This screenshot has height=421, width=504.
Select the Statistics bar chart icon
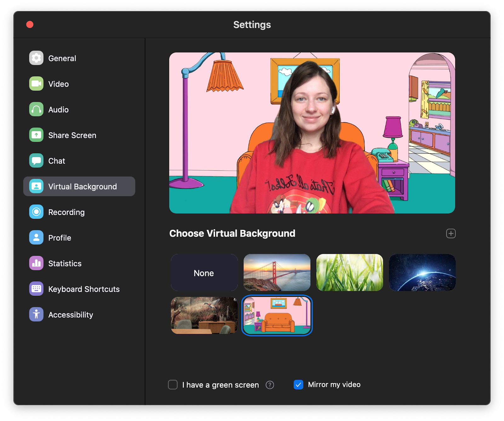36,263
